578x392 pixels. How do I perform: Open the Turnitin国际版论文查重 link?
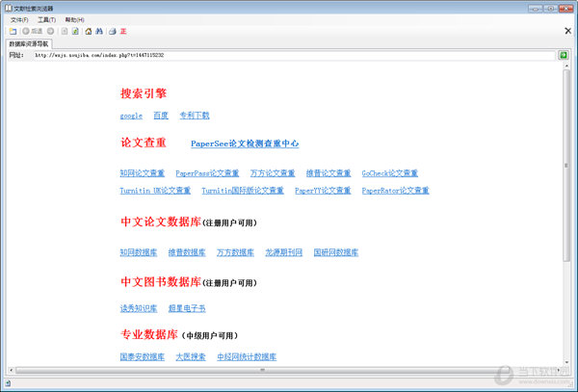(x=243, y=190)
